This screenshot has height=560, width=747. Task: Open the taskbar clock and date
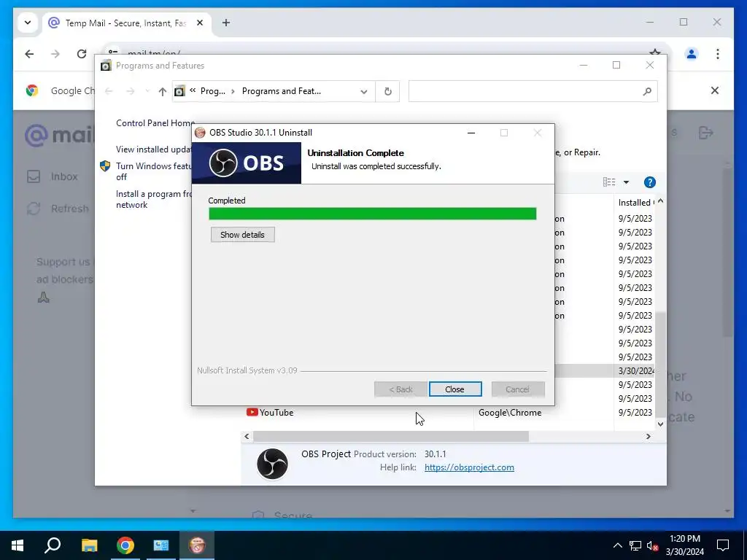(684, 545)
